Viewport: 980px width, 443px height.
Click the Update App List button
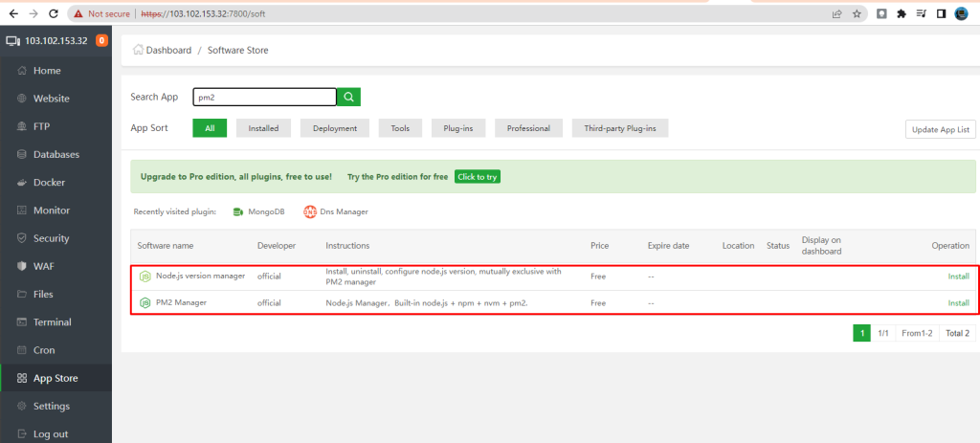point(941,129)
